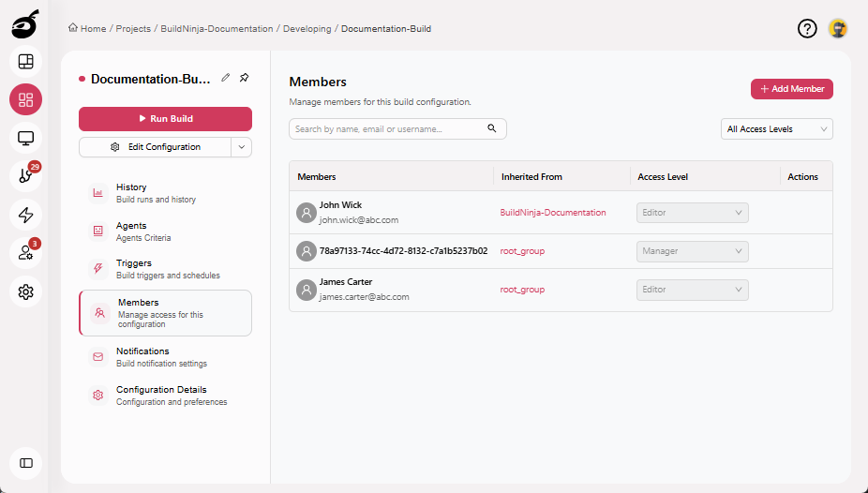Go to Home breadcrumb text
This screenshot has width=868, height=493.
pyautogui.click(x=93, y=28)
